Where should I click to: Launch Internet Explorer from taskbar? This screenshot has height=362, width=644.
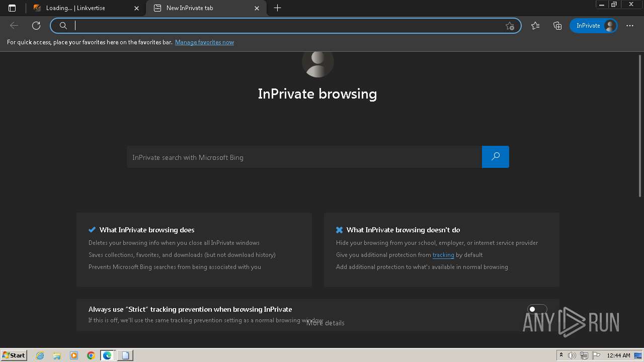(x=40, y=355)
